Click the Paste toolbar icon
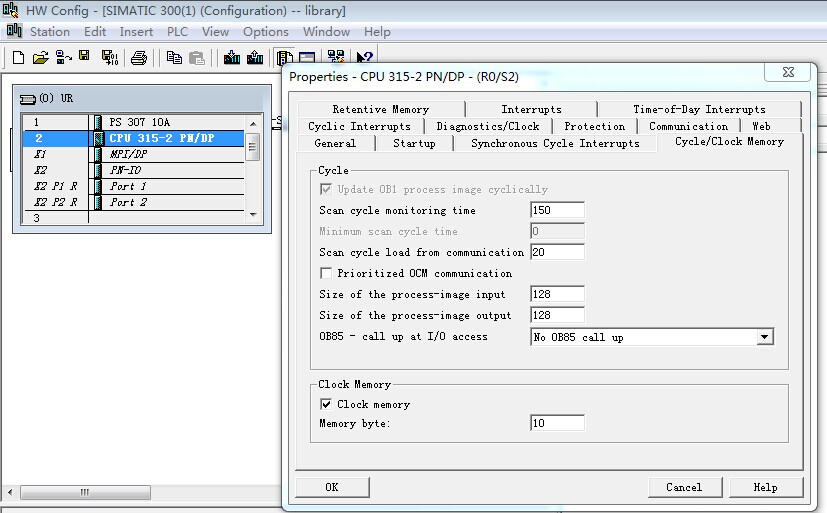 196,57
